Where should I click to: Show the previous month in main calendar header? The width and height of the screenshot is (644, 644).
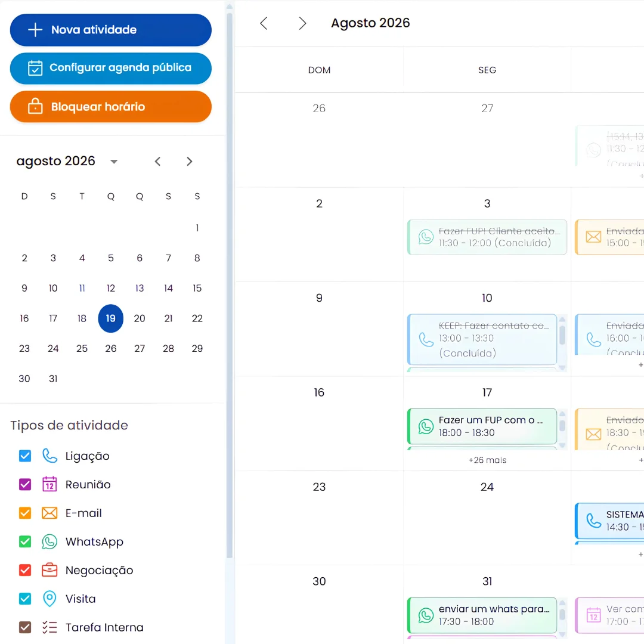(x=264, y=23)
